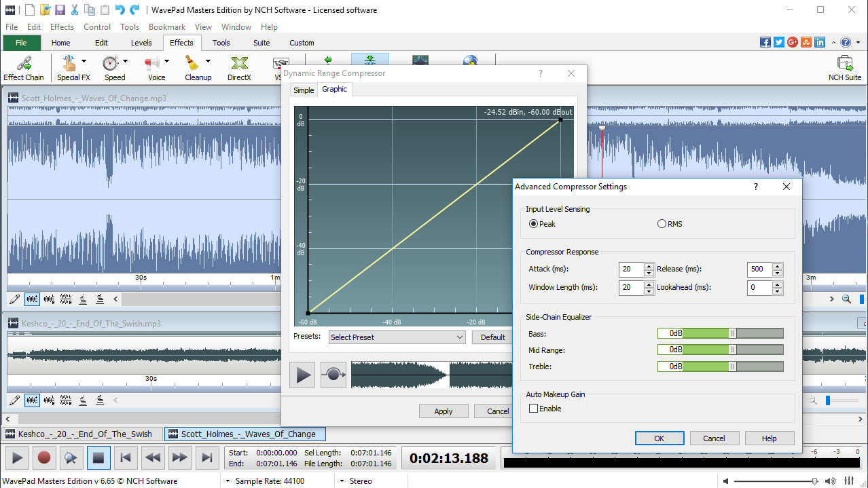Image resolution: width=868 pixels, height=488 pixels.
Task: Open the Facebook share icon
Action: coord(765,42)
